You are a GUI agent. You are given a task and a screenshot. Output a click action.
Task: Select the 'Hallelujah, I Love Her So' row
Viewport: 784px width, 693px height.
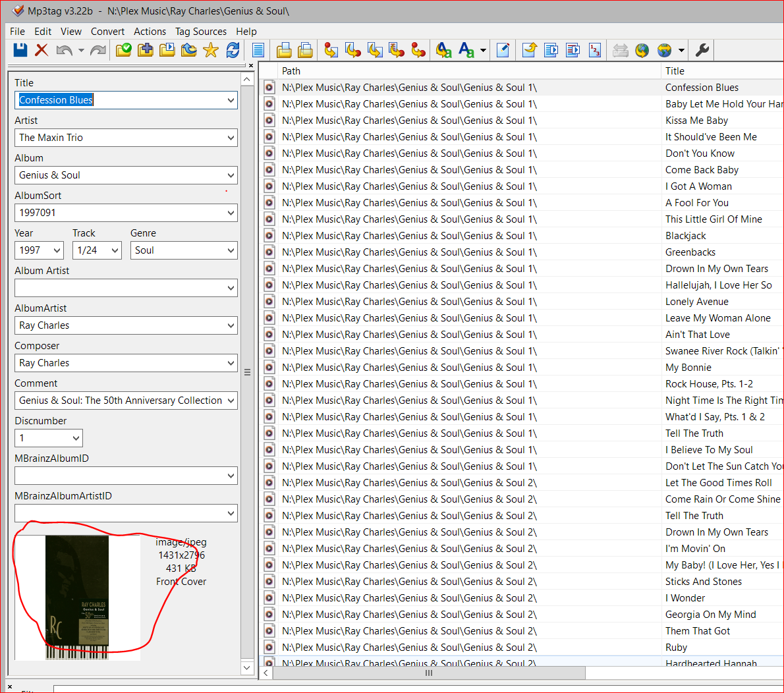point(522,285)
